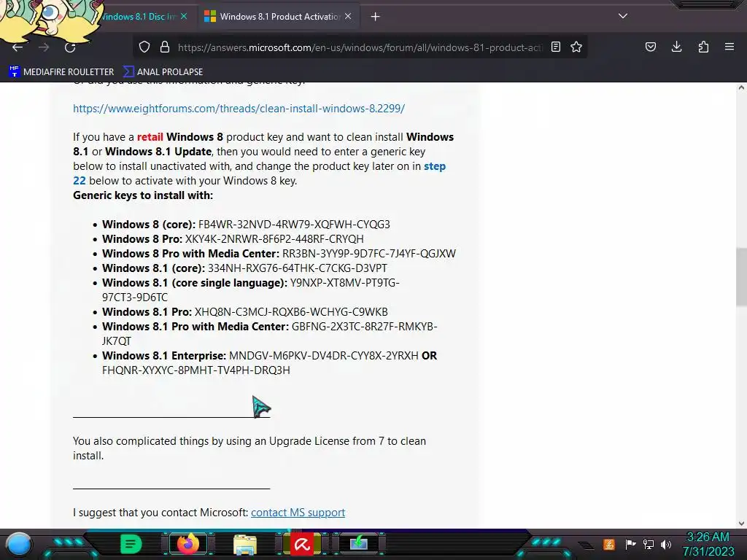Click the scrollbar down arrow
Viewport: 747px width, 560px height.
[x=741, y=524]
